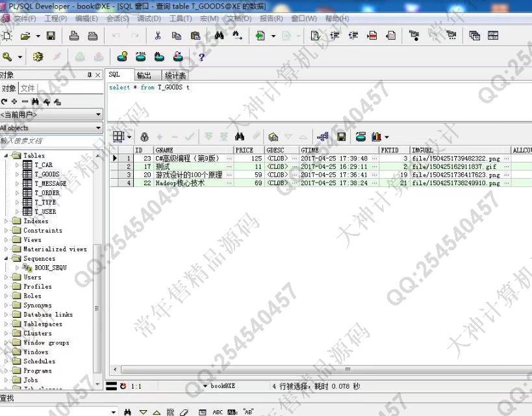
Task: Open the All objects filter dropdown
Action: coord(98,127)
